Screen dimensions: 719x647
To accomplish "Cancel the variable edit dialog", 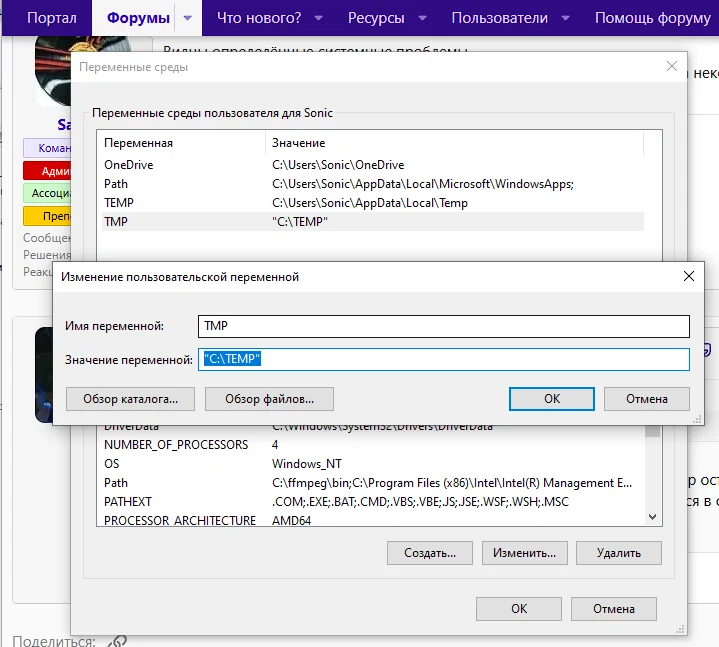I will pyautogui.click(x=646, y=398).
